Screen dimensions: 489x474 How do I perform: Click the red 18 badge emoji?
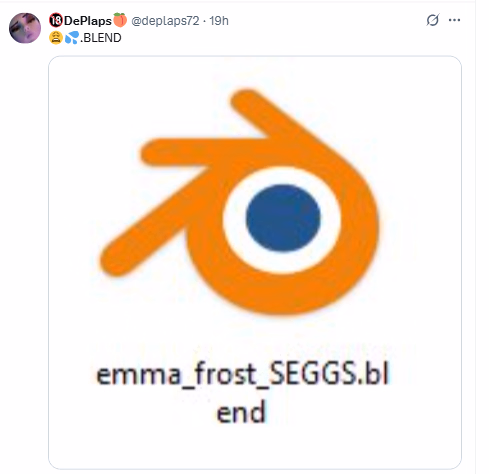pyautogui.click(x=56, y=20)
